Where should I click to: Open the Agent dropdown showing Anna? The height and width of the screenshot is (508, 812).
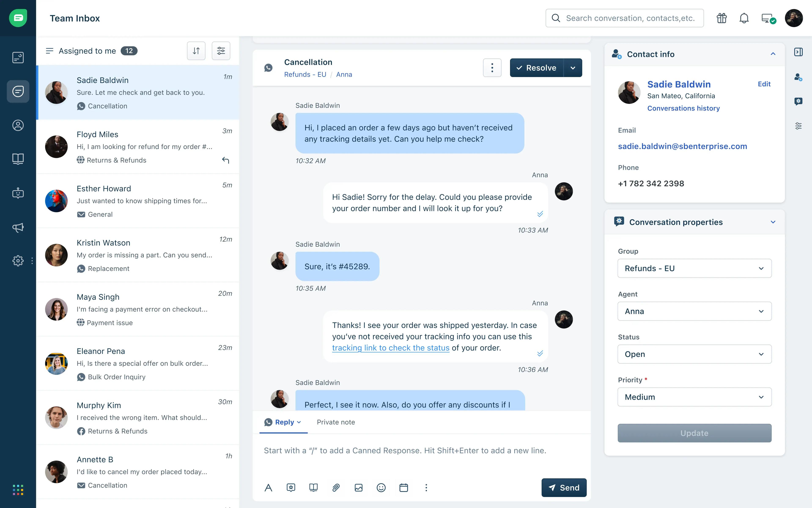tap(695, 311)
